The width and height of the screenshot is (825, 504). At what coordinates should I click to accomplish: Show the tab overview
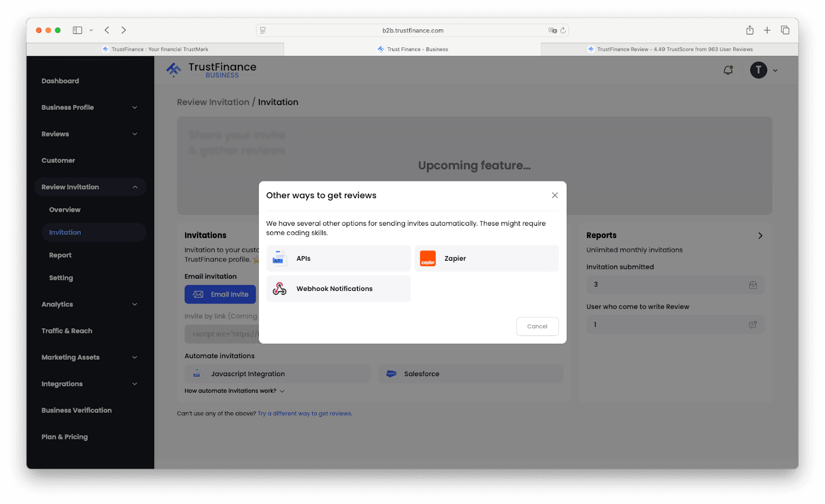pos(785,30)
